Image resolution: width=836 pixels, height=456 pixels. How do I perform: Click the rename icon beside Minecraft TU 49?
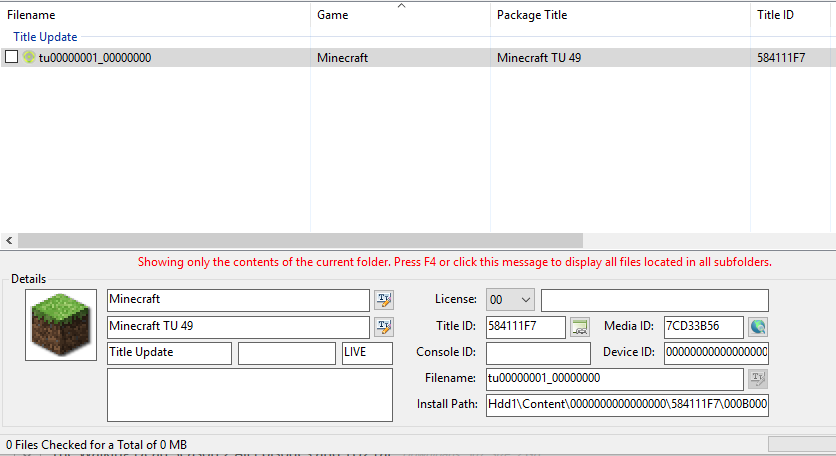[x=384, y=327]
